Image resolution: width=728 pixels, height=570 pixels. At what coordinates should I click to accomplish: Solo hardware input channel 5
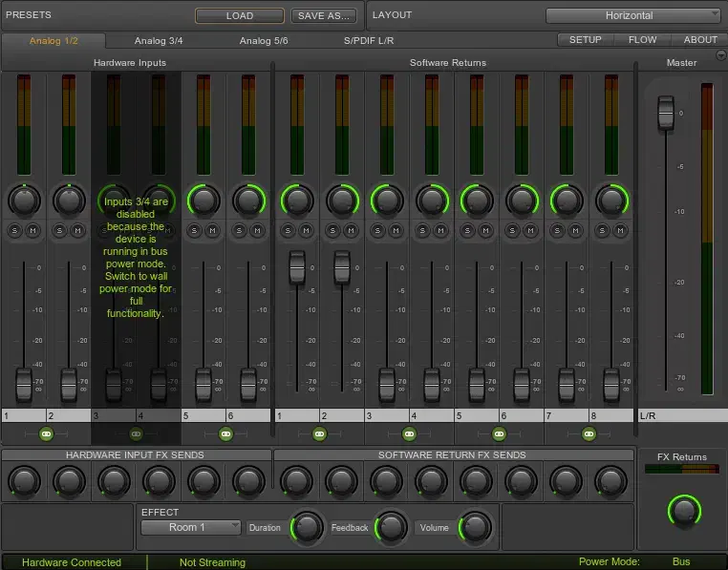pyautogui.click(x=194, y=230)
